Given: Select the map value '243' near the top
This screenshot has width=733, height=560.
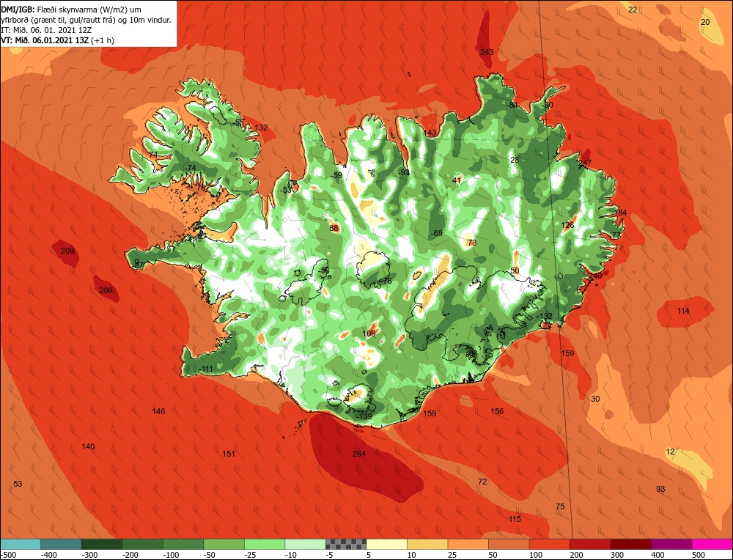Looking at the screenshot, I should pyautogui.click(x=487, y=52).
